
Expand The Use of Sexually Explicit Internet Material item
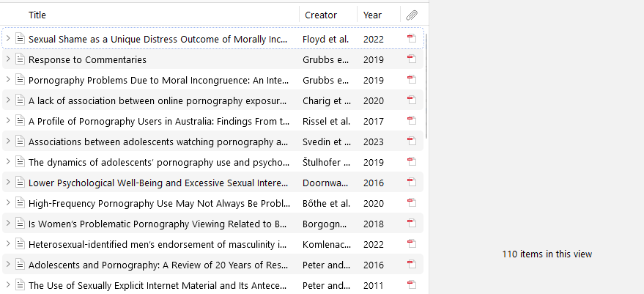tap(8, 285)
